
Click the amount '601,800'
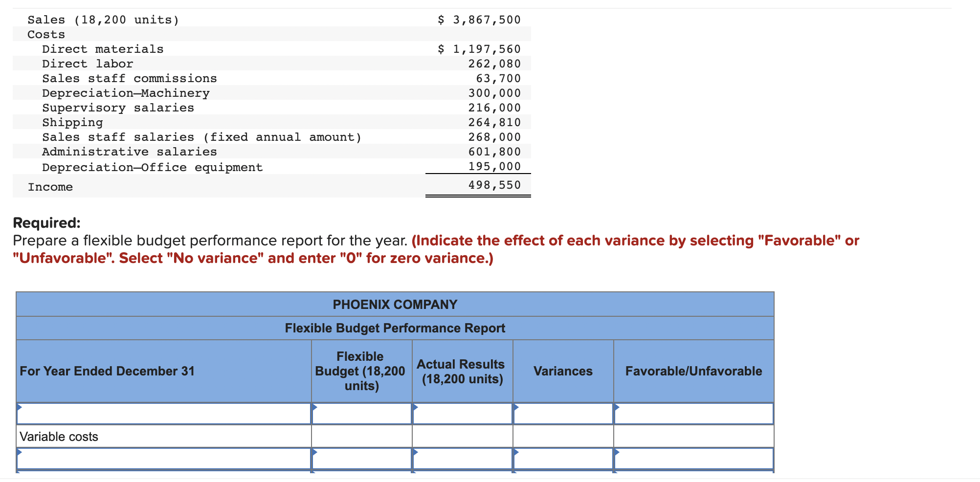coord(494,152)
